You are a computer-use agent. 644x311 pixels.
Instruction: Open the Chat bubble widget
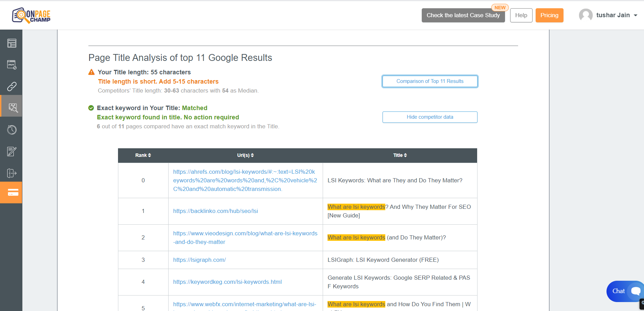(x=624, y=291)
